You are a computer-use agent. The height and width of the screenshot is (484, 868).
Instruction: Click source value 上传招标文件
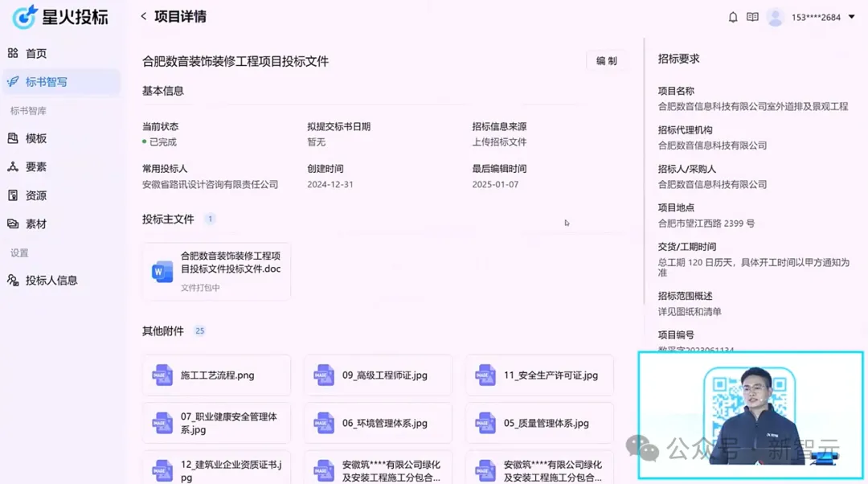(499, 142)
